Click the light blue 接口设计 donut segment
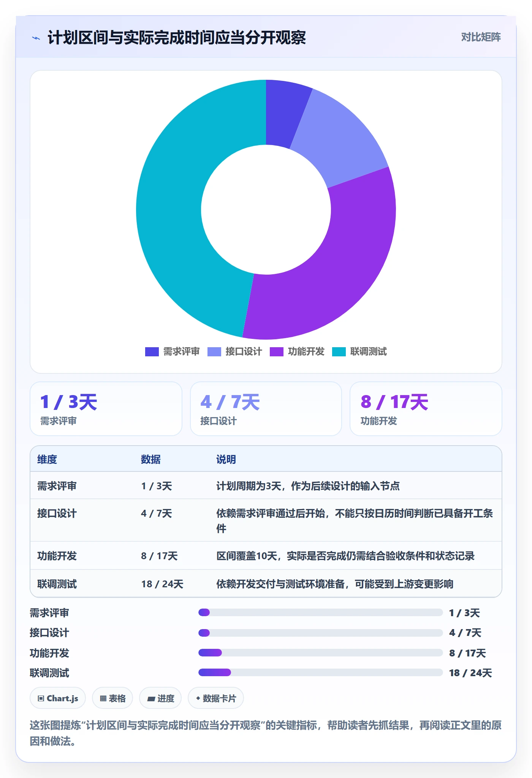 coord(340,141)
